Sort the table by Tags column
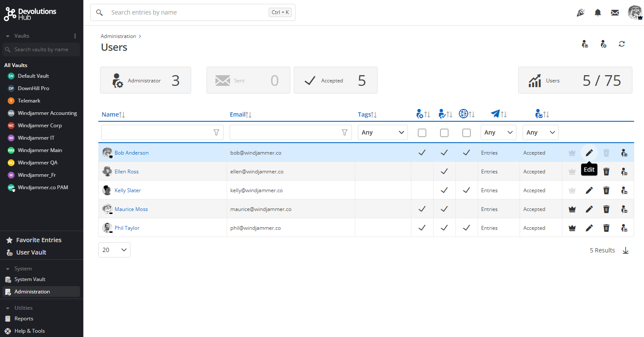This screenshot has width=644, height=337. 367,114
